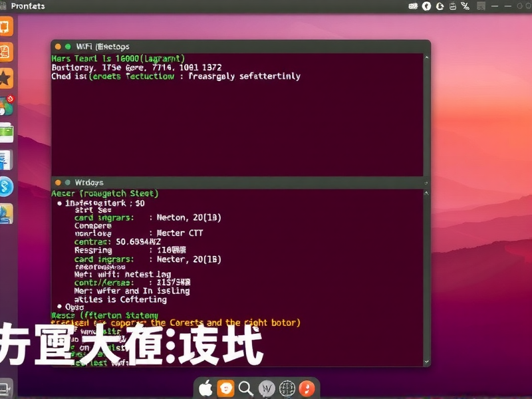Click the network status icon in top bar
The image size is (532, 399).
tap(465, 6)
